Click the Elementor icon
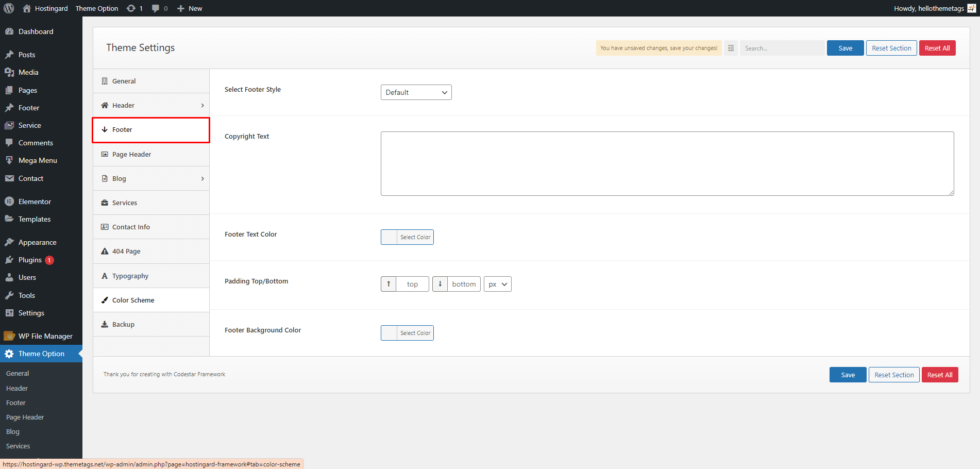Image resolution: width=980 pixels, height=469 pixels. [x=9, y=202]
